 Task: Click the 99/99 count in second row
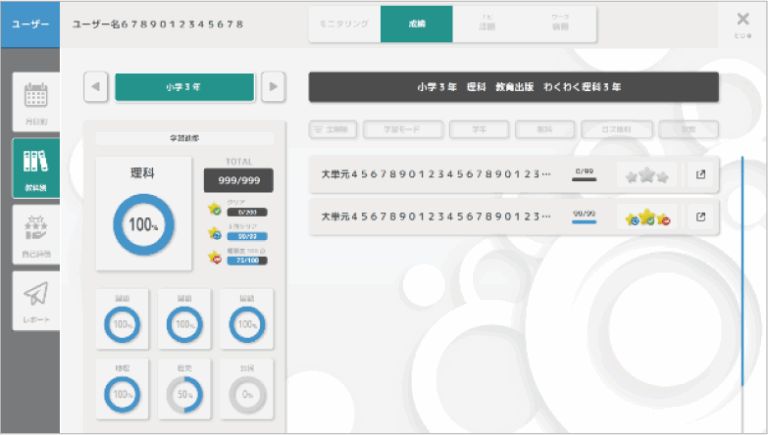584,214
